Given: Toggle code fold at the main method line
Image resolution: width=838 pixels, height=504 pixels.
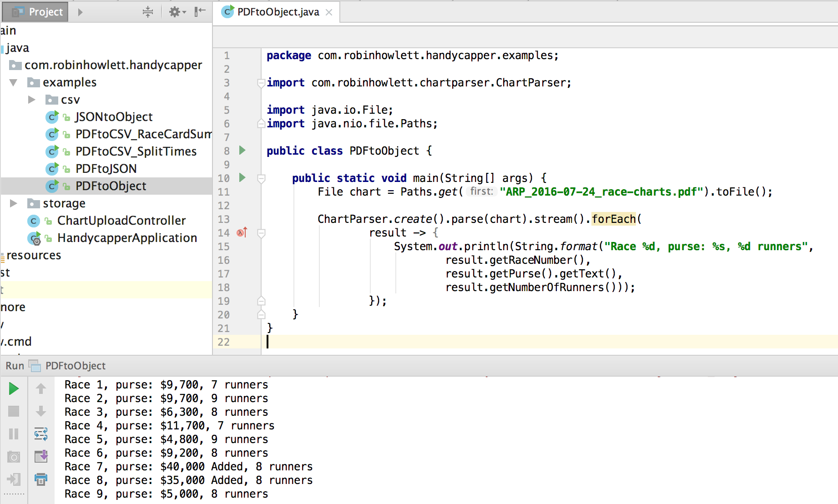Looking at the screenshot, I should [261, 178].
